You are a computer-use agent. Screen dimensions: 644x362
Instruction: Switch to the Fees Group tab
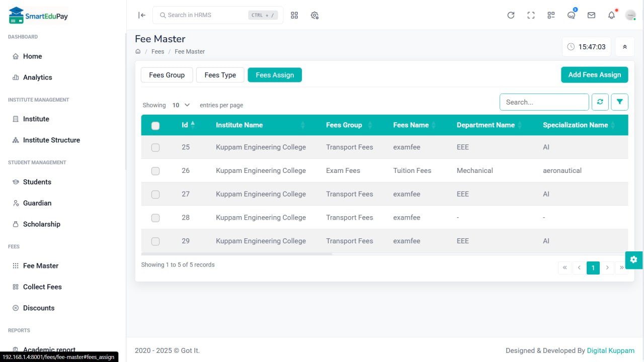coord(167,75)
